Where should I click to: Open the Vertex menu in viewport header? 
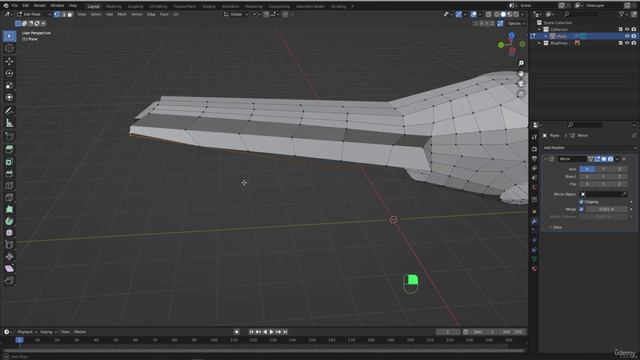(x=137, y=14)
